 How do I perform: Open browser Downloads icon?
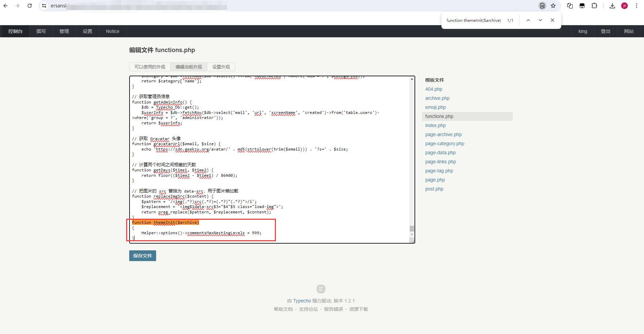[x=612, y=6]
